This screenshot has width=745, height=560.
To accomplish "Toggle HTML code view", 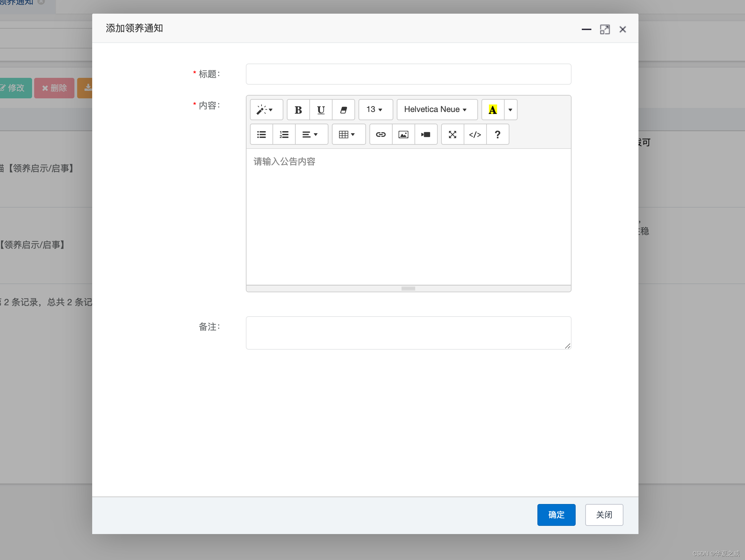I will click(475, 135).
